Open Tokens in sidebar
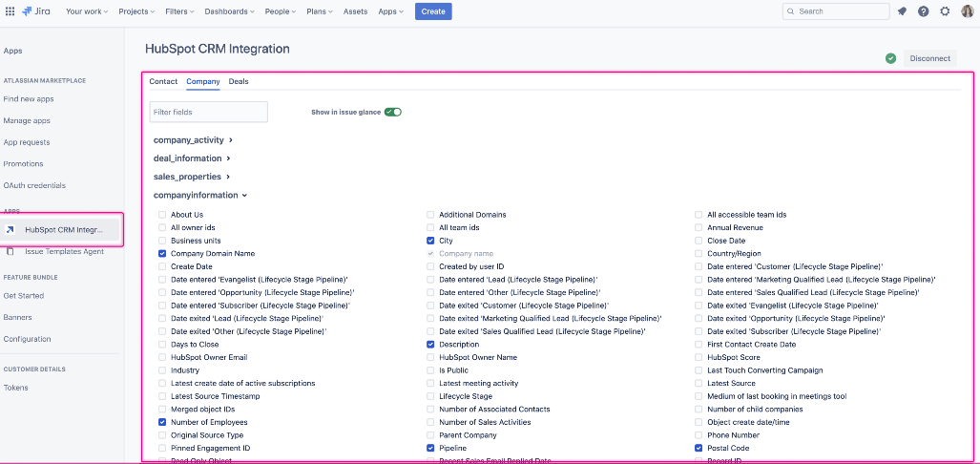The image size is (980, 464). (x=15, y=388)
